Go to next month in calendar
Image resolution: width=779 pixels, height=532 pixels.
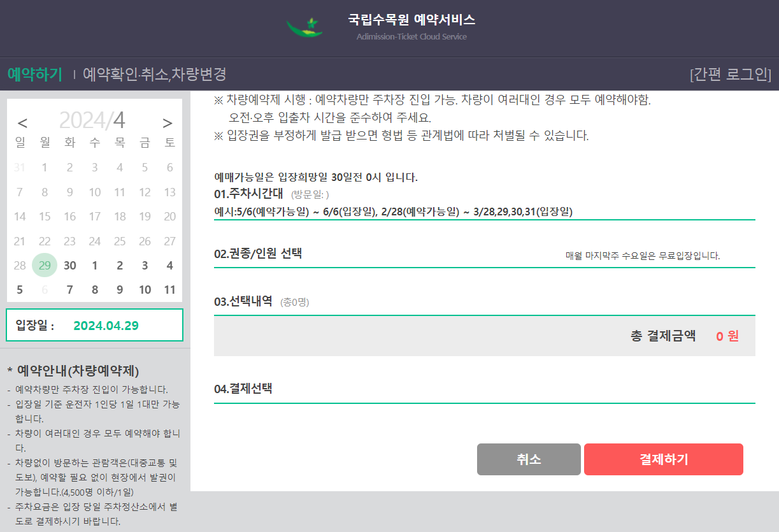point(168,123)
